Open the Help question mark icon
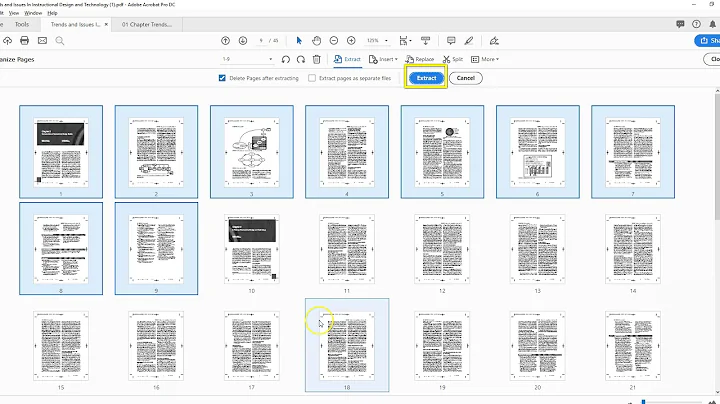Screen dimensions: 720x404 (696, 24)
